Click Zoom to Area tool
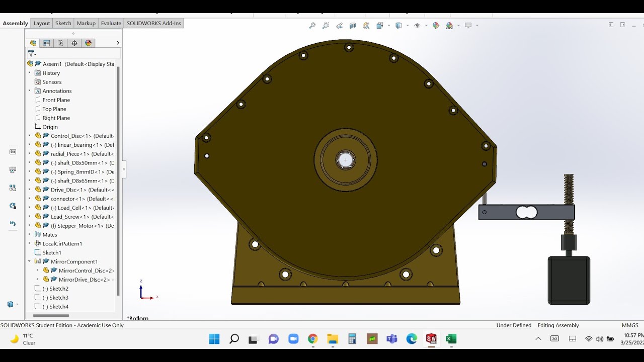This screenshot has width=644, height=362. coord(326,25)
